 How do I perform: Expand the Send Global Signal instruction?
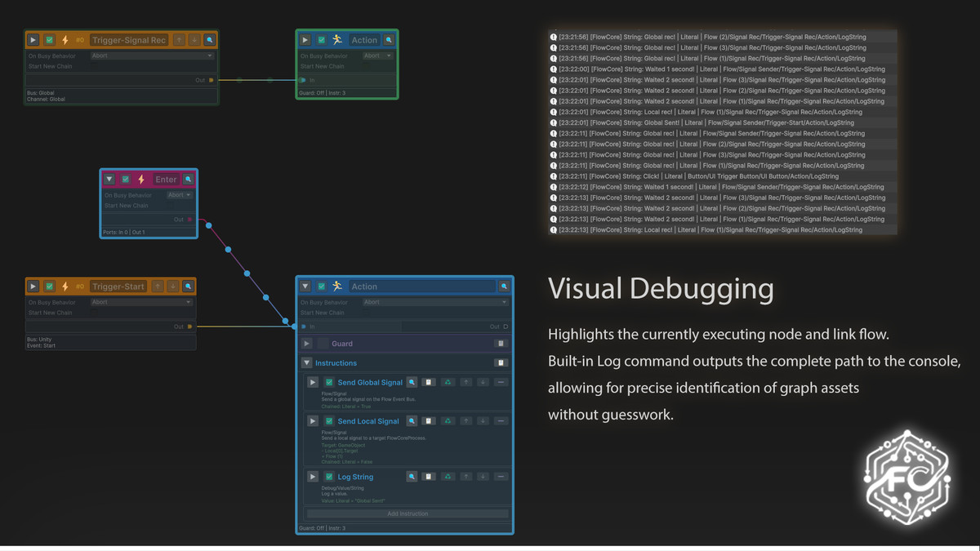[x=313, y=382]
